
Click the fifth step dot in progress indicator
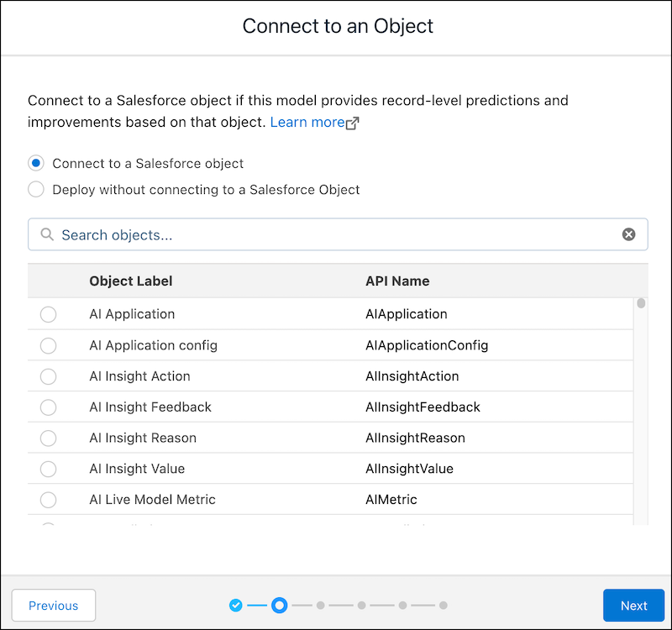402,605
